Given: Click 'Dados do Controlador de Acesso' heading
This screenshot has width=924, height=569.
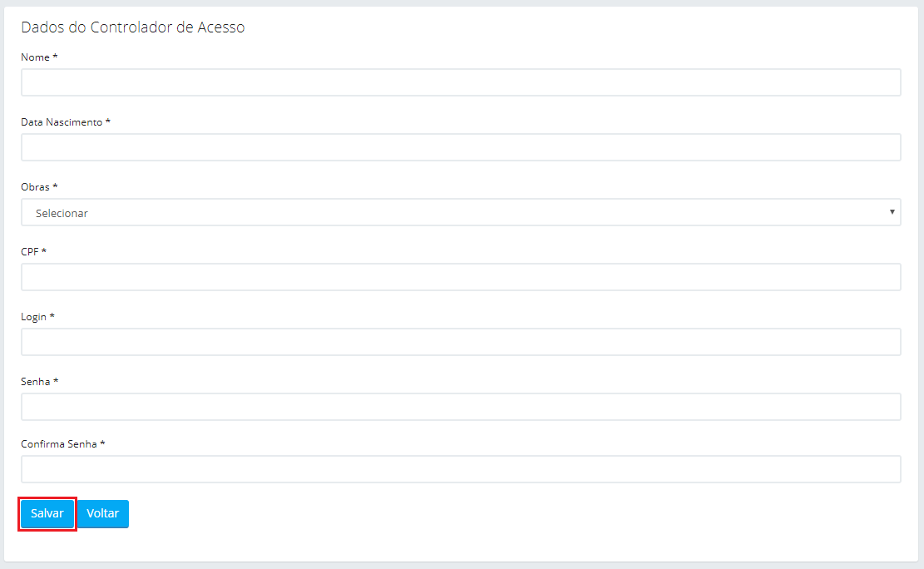Looking at the screenshot, I should click(x=132, y=27).
